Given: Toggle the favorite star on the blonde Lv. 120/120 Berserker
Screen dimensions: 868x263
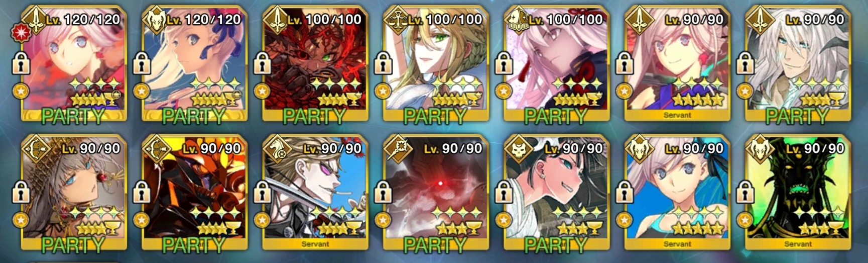Looking at the screenshot, I should (141, 91).
